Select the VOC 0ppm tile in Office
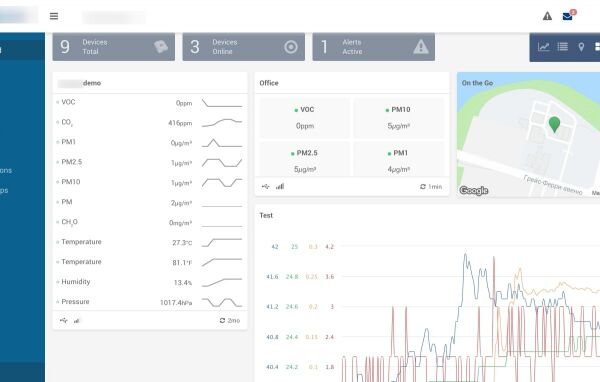The image size is (600, 382). pos(305,118)
